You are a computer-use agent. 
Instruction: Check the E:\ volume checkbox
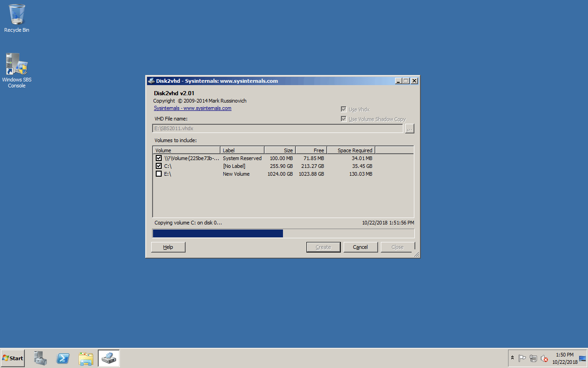[x=159, y=174]
